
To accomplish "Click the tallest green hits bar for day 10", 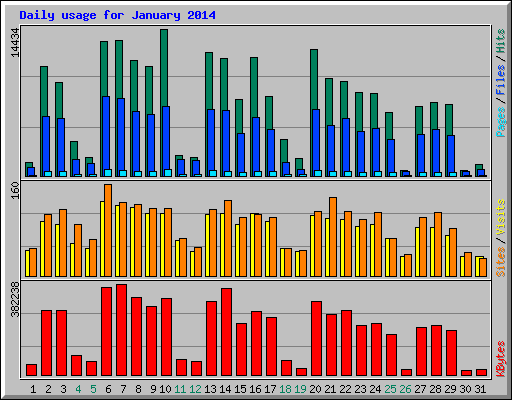I will [164, 67].
